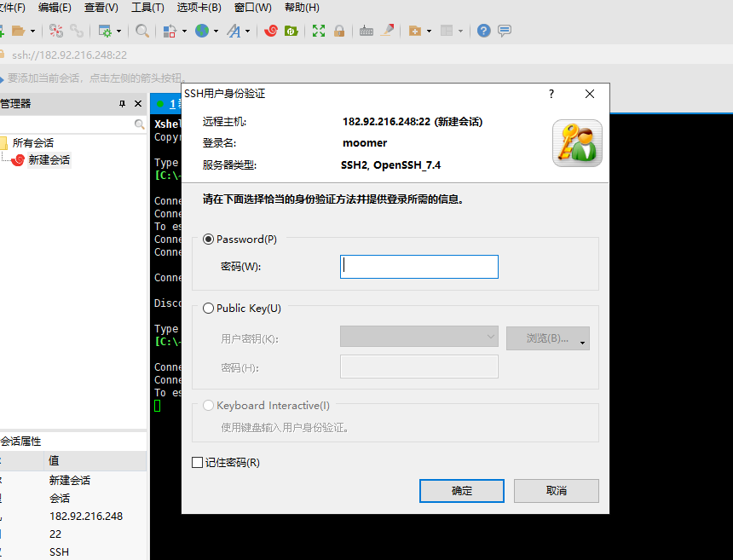Switch to the first session tab
This screenshot has height=560, width=733.
click(x=166, y=104)
